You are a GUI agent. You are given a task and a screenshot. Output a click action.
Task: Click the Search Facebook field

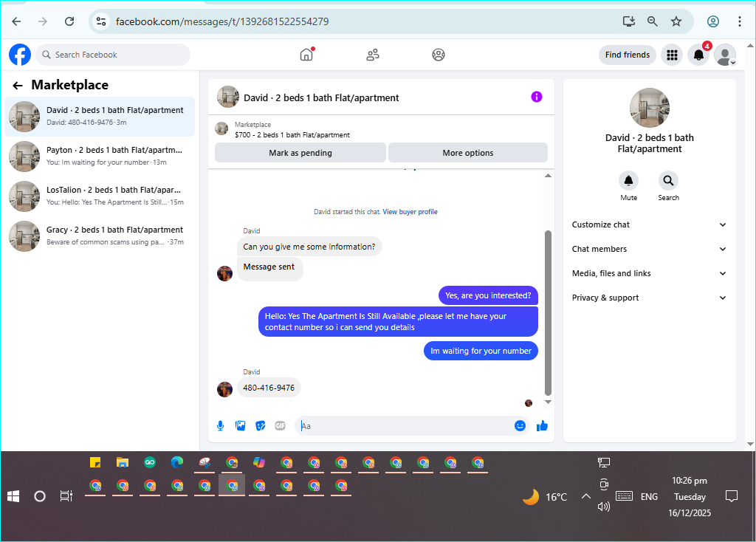pos(113,55)
